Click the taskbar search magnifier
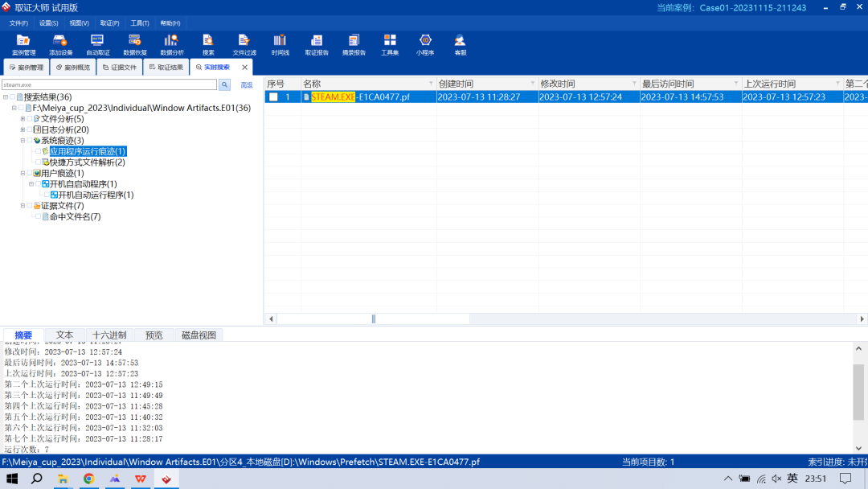The width and height of the screenshot is (868, 489). 37,479
